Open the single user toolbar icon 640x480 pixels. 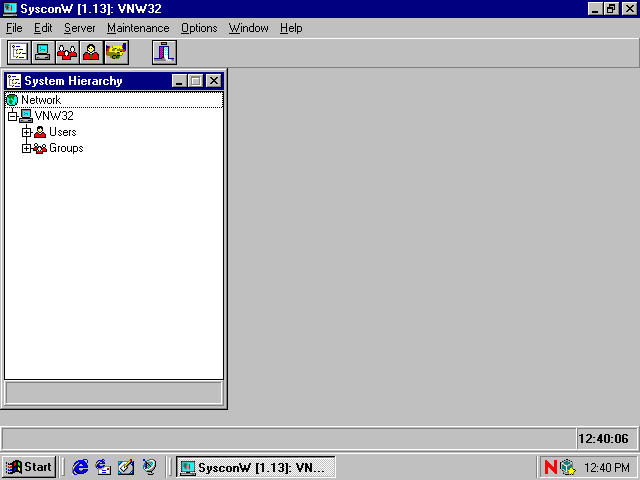pyautogui.click(x=91, y=52)
